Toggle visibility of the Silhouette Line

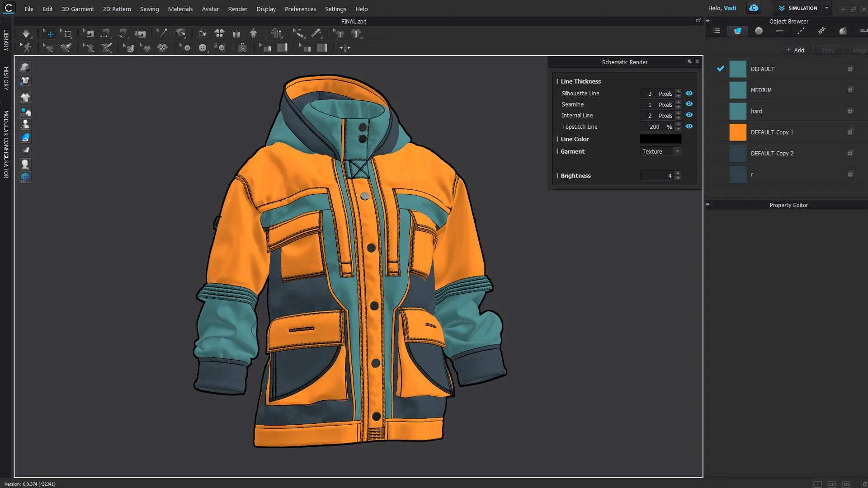pyautogui.click(x=689, y=93)
